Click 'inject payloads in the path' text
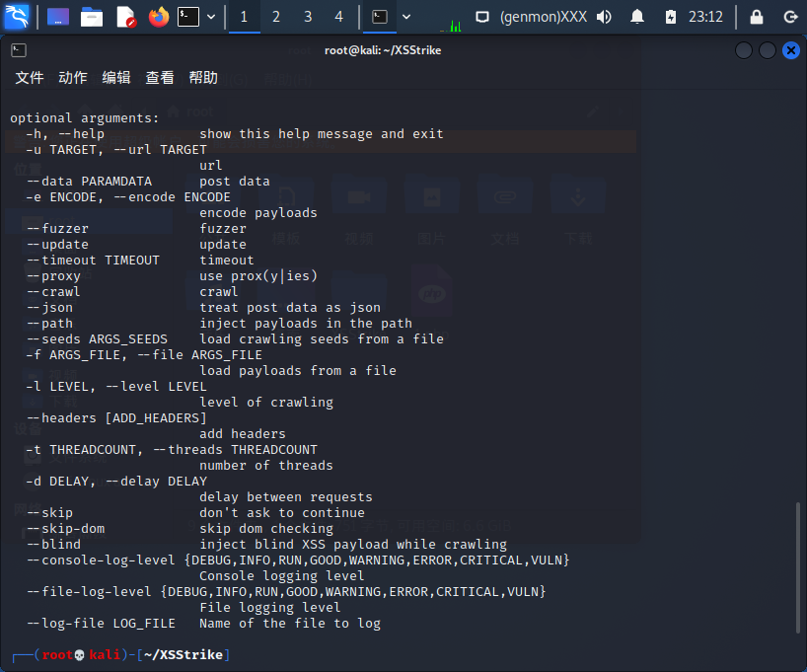The width and height of the screenshot is (807, 672). coord(306,324)
